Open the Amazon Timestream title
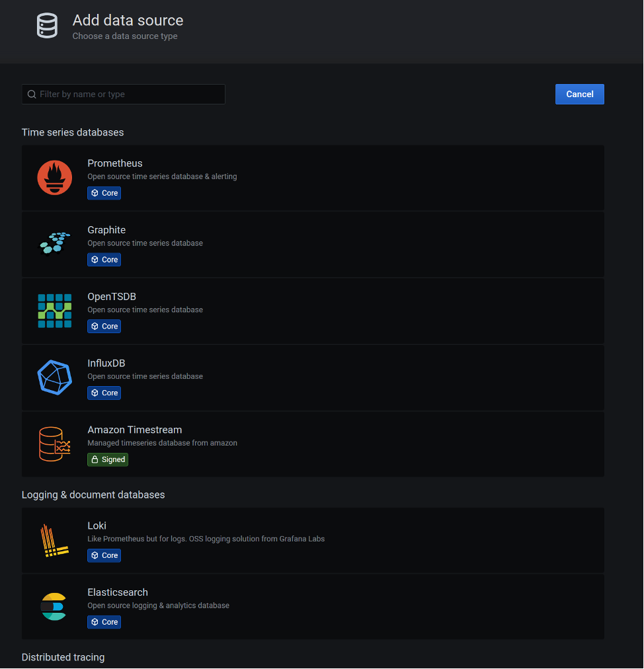 pyautogui.click(x=134, y=430)
